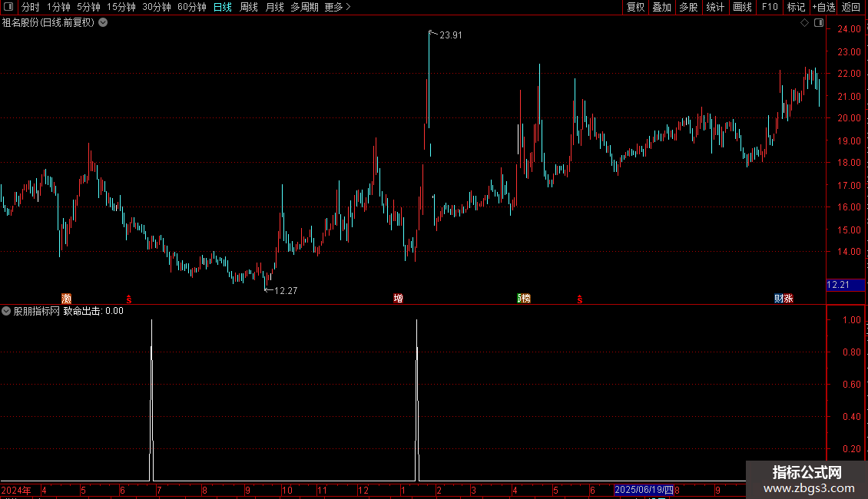Add stock to watchlist with +自选
The image size is (868, 499).
pyautogui.click(x=823, y=7)
